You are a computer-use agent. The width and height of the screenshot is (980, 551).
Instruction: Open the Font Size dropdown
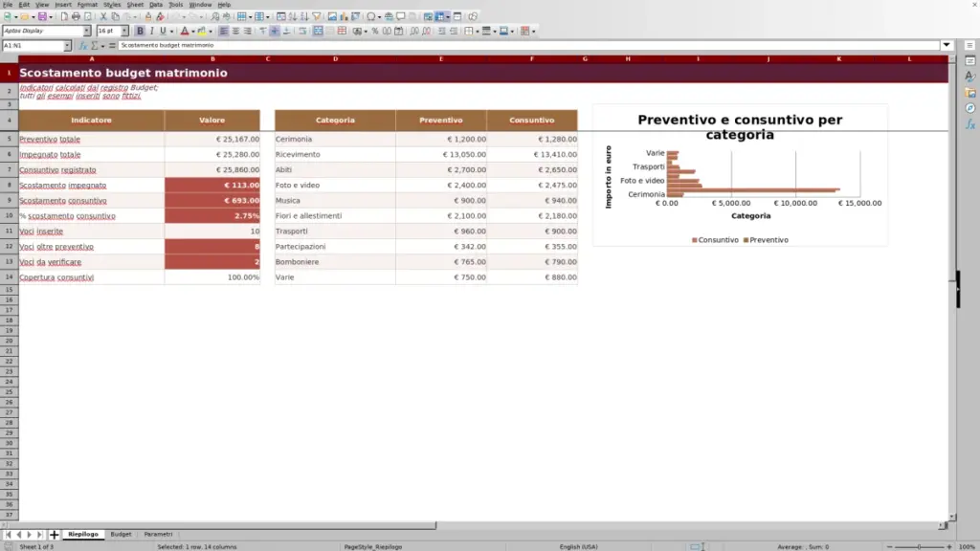[124, 32]
